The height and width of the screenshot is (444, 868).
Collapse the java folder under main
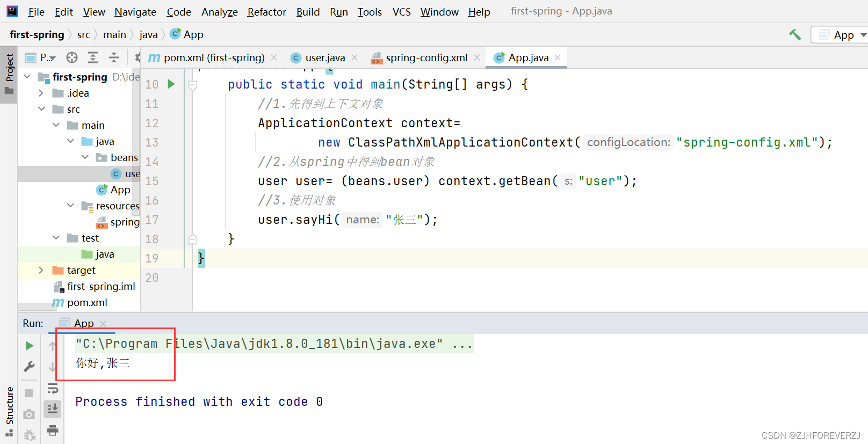pyautogui.click(x=71, y=141)
